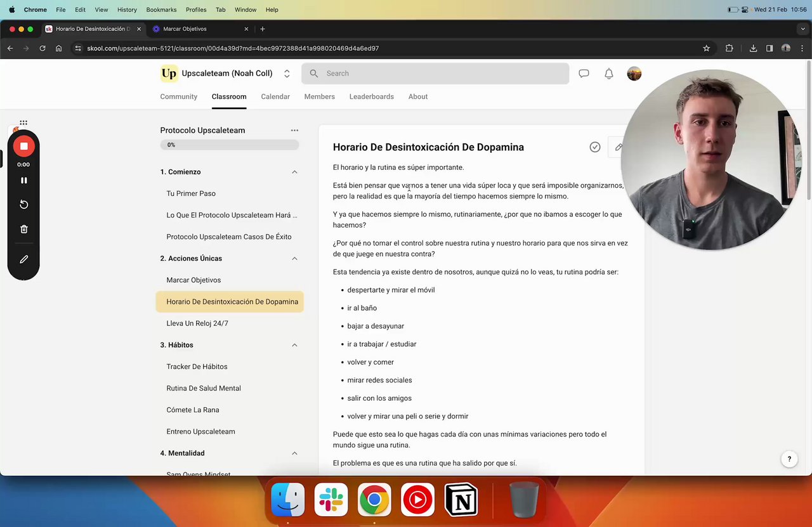812x527 pixels.
Task: Click the webcam video bubble
Action: coord(710,159)
